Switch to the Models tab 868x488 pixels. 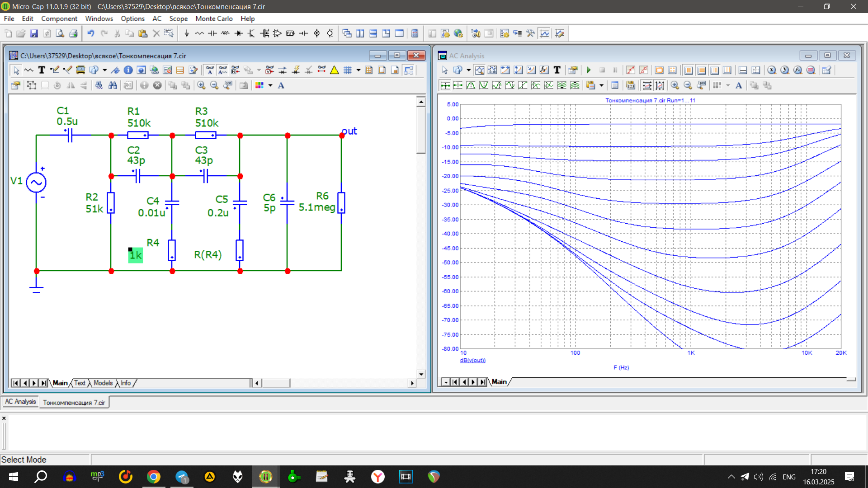[x=103, y=383]
